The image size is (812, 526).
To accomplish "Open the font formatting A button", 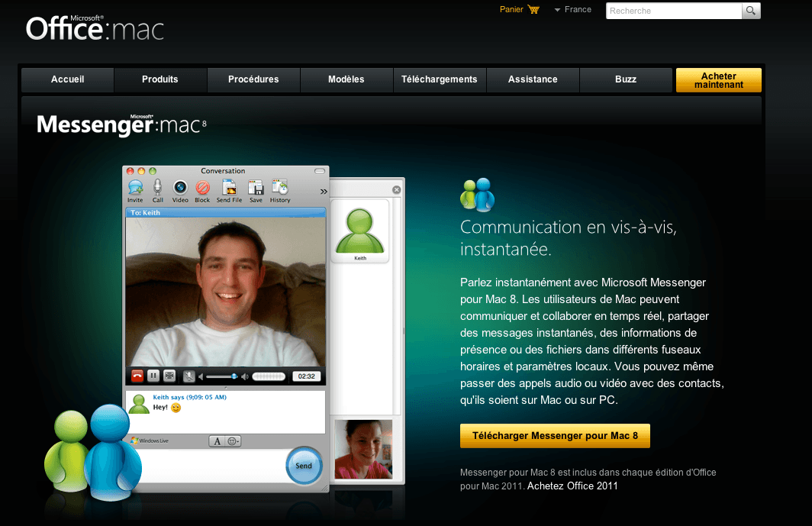I will [217, 441].
